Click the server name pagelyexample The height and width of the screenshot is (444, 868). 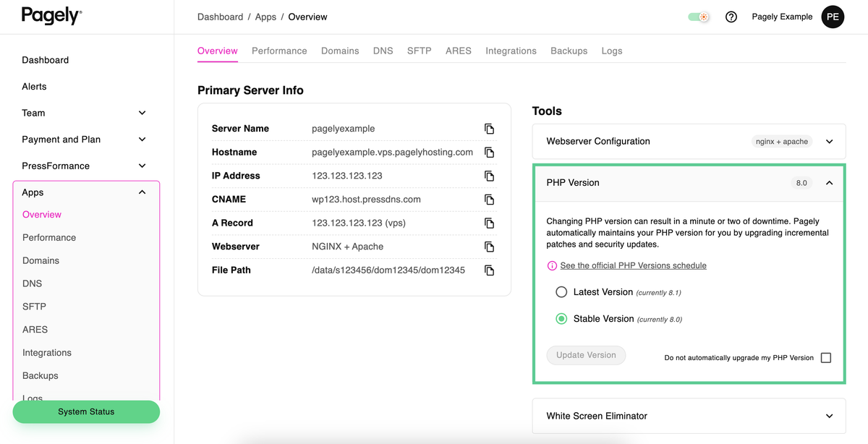coord(343,129)
